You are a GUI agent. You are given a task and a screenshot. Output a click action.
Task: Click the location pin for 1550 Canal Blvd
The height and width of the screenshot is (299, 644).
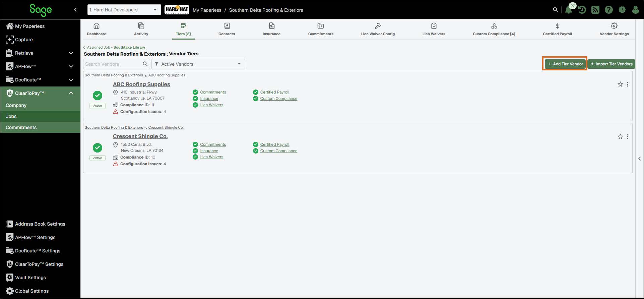(116, 145)
